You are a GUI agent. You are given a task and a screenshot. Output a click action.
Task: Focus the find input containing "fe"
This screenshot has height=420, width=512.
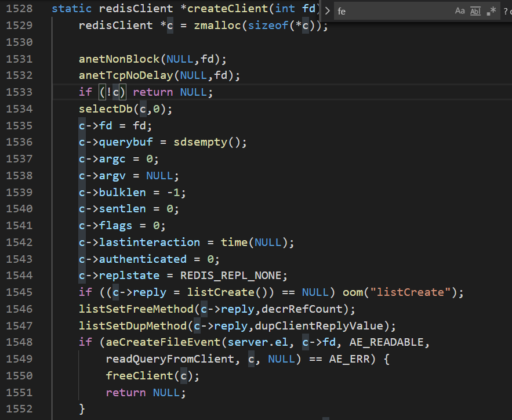coord(394,11)
